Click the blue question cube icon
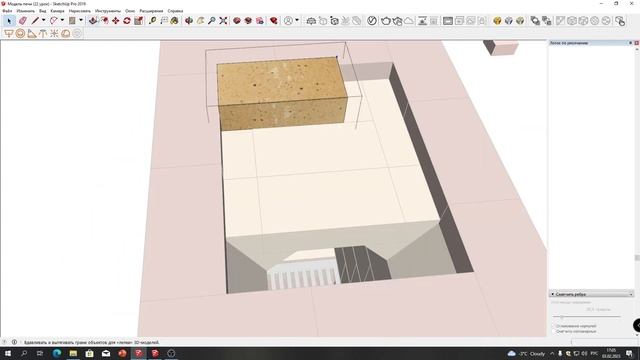Viewport: 640px width, 360px height. tap(509, 20)
